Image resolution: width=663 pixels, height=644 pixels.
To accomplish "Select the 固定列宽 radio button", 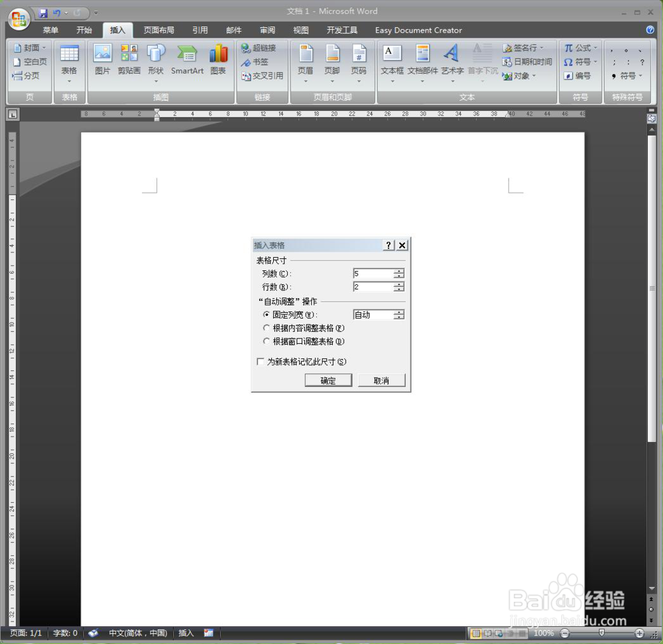I will pos(267,314).
